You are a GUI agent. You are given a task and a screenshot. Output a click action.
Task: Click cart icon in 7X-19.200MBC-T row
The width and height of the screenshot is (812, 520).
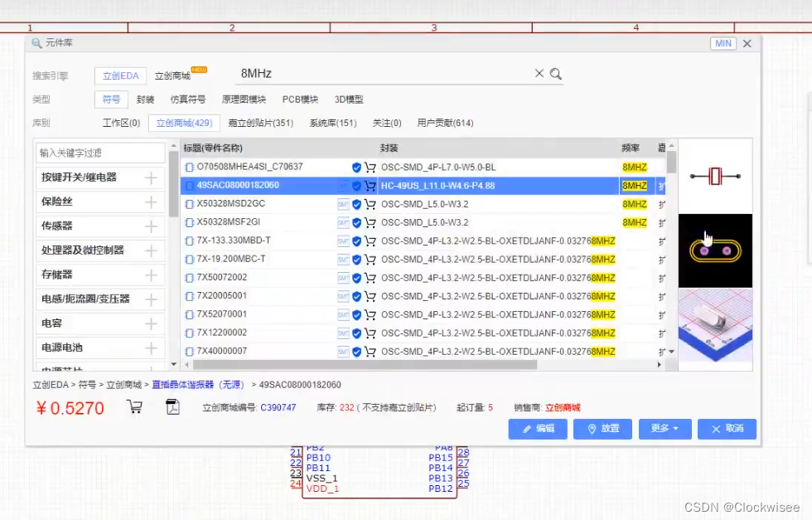[x=370, y=260]
